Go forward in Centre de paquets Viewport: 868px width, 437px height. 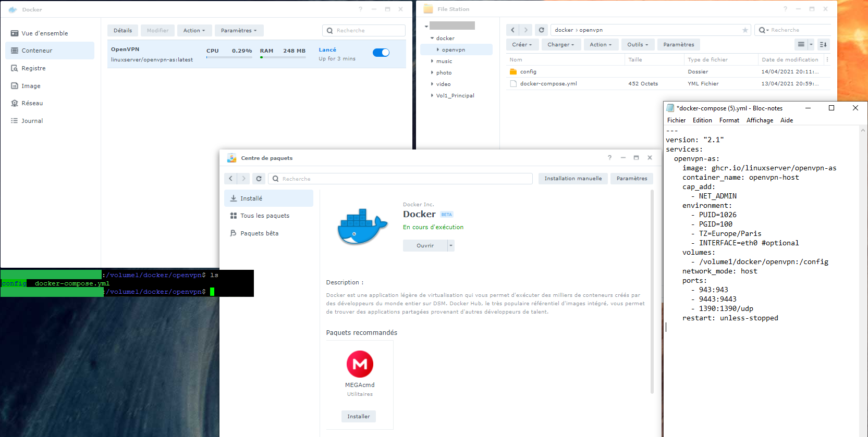pos(243,179)
